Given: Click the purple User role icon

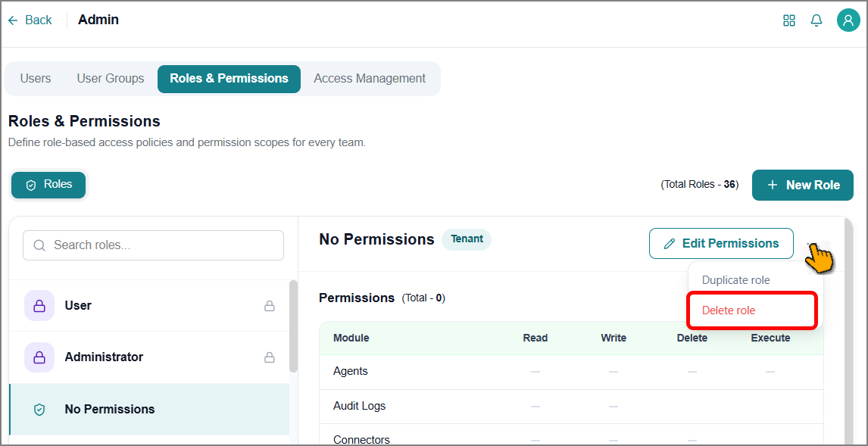Looking at the screenshot, I should pos(39,305).
